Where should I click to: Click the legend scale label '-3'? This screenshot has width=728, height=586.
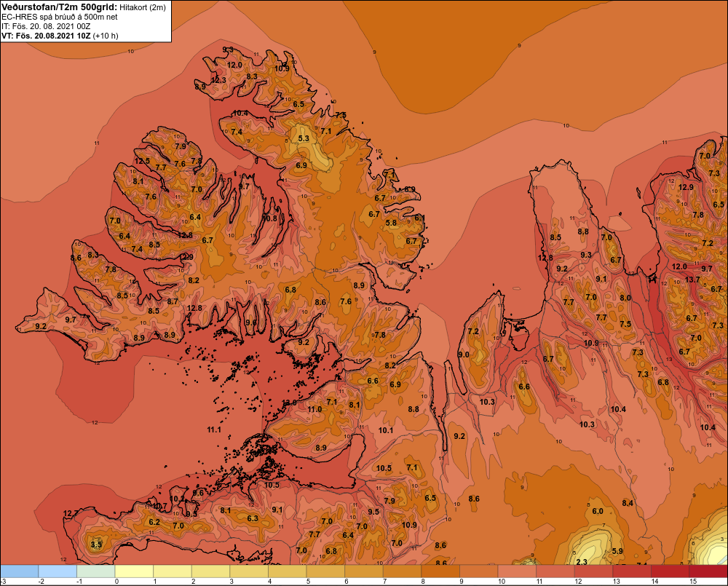pyautogui.click(x=3, y=582)
